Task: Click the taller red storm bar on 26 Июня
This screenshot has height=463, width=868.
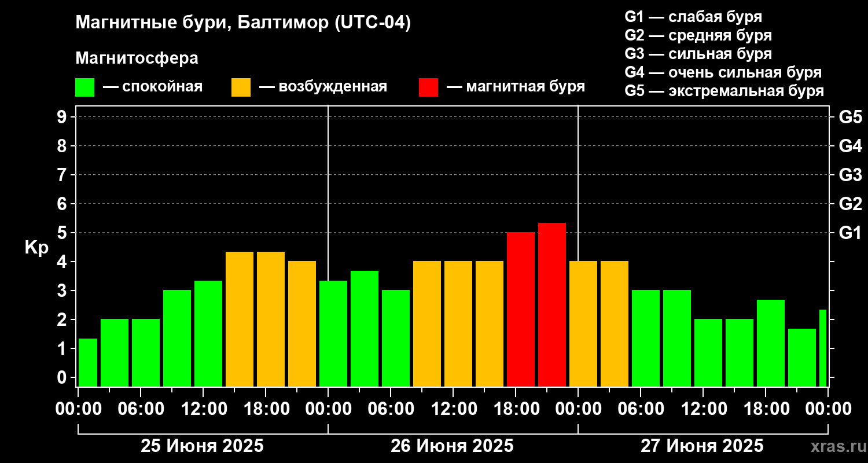Action: coord(552,304)
